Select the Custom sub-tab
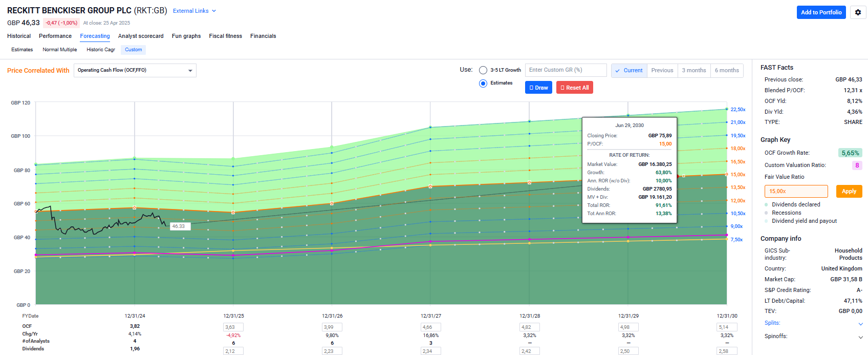 (x=134, y=50)
